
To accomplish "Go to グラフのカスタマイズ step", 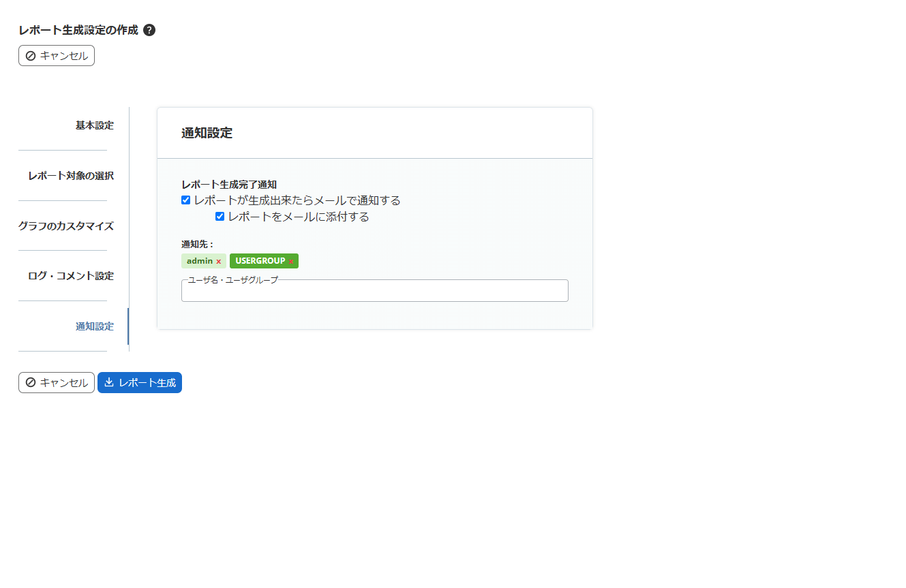I will coord(66,226).
